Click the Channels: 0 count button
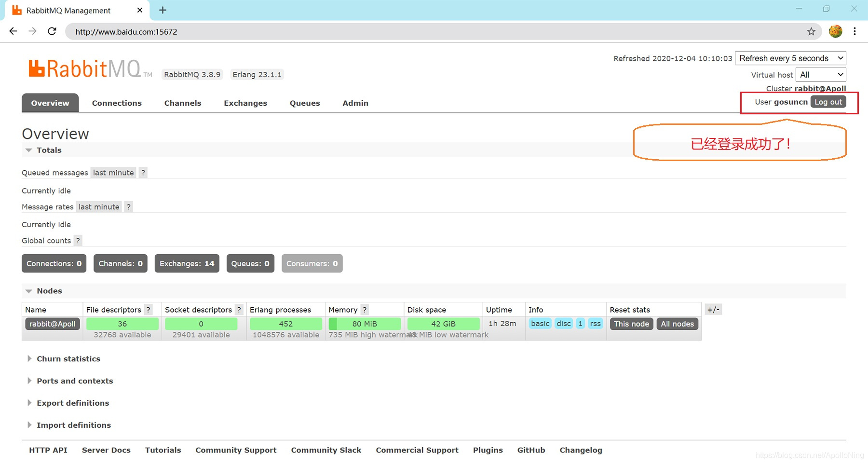 pyautogui.click(x=121, y=263)
